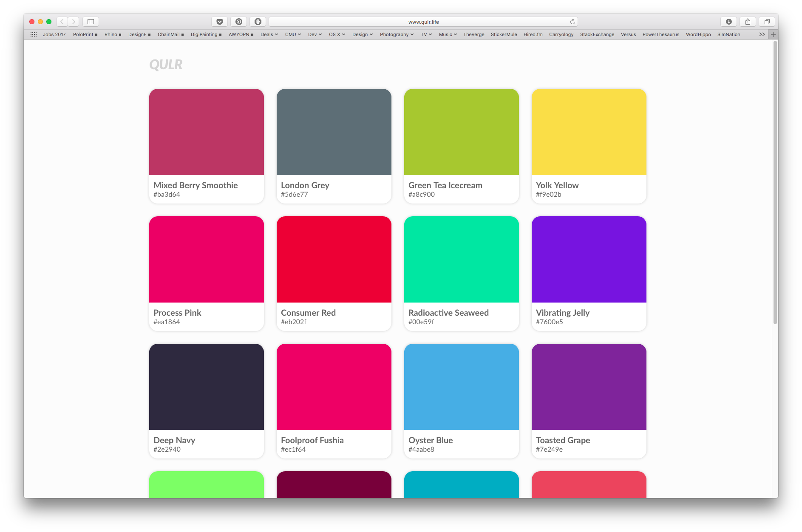Open Top Sites grid icon in favorites bar
The image size is (802, 532).
[34, 34]
